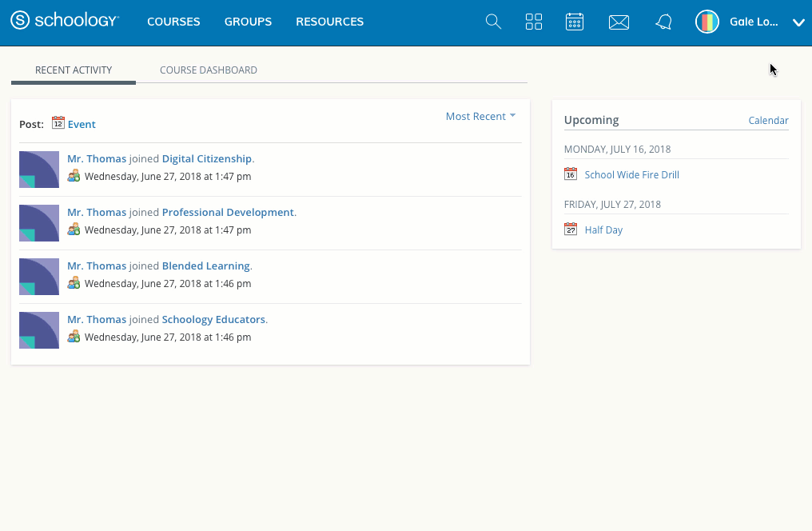Open the Digital Citizenship group link
This screenshot has width=812, height=531.
pos(206,159)
